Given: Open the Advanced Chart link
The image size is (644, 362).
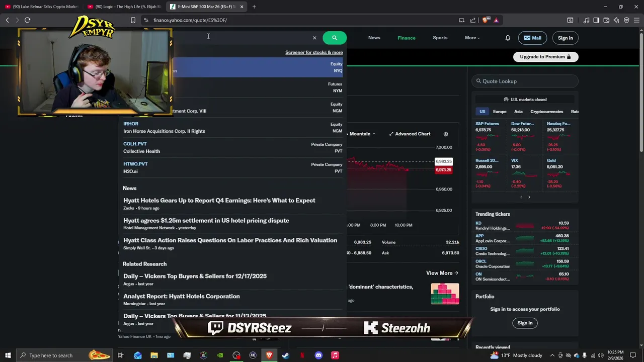Looking at the screenshot, I should [x=410, y=134].
